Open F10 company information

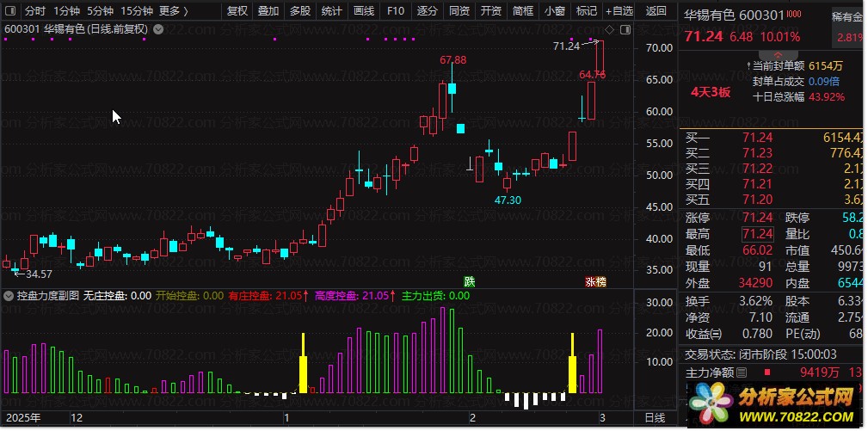click(395, 10)
